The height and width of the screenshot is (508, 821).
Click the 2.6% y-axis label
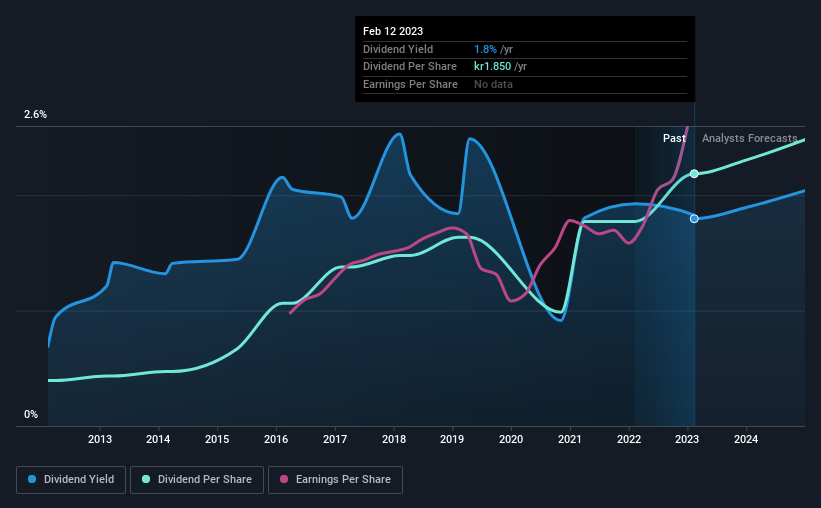pos(35,114)
